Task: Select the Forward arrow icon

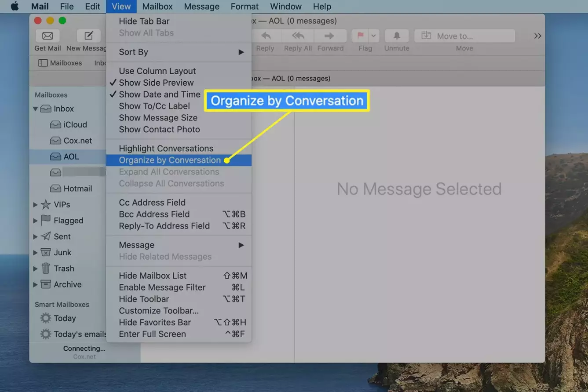Action: (330, 36)
